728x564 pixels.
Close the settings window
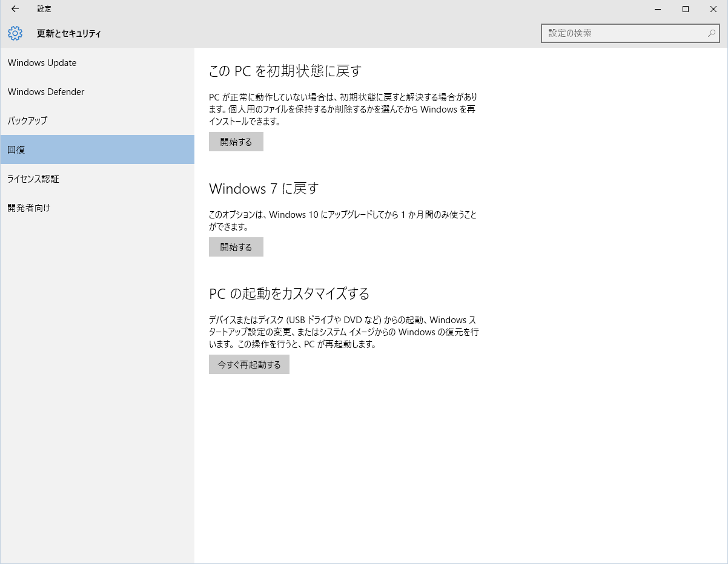tap(713, 9)
